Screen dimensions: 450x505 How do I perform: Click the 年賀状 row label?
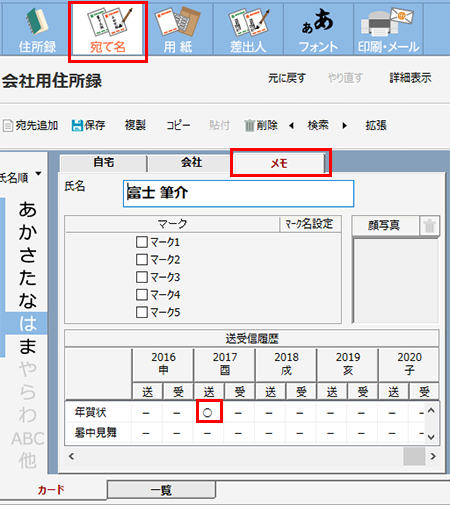(90, 413)
